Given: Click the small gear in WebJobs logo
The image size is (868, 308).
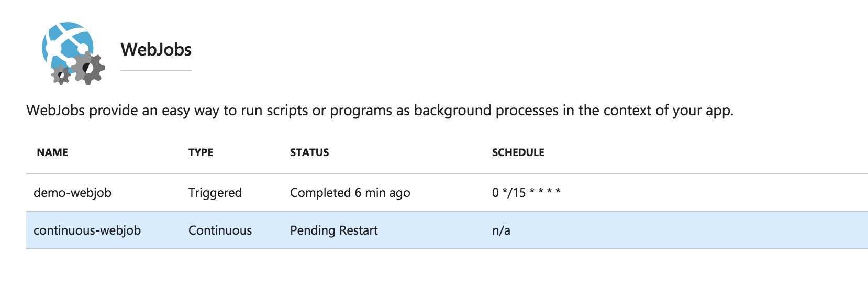Looking at the screenshot, I should pyautogui.click(x=61, y=75).
